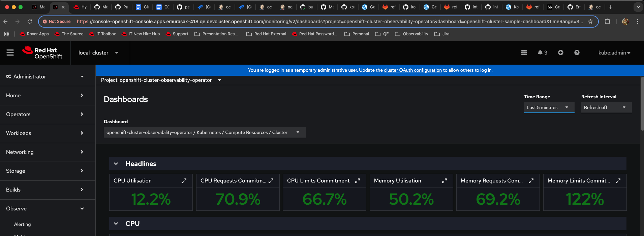The height and width of the screenshot is (236, 644).
Task: Open the Dashboard selector dropdown
Action: (204, 132)
